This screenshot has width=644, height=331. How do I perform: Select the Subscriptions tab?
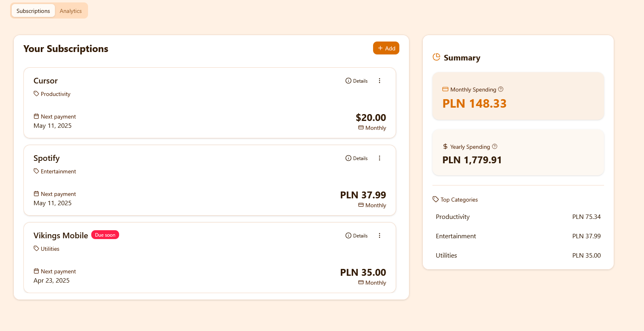33,11
